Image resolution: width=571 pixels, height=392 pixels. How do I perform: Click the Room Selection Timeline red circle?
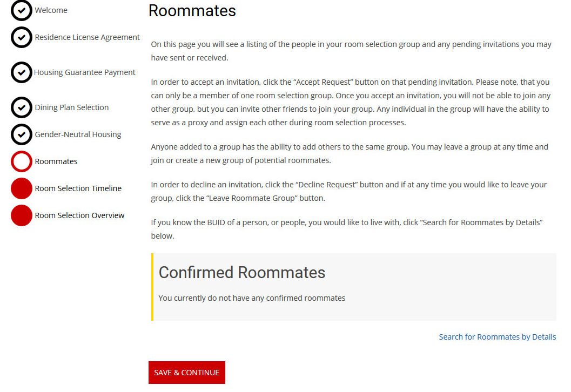pos(22,188)
